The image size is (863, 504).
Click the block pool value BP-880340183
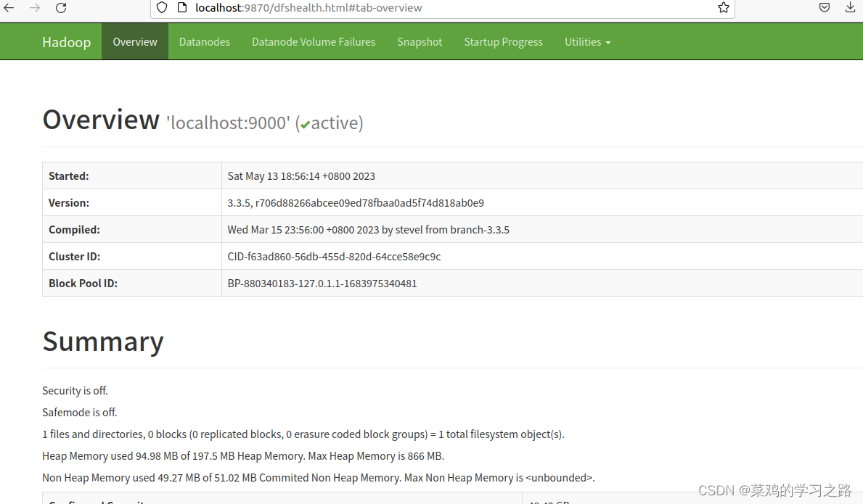(x=322, y=284)
